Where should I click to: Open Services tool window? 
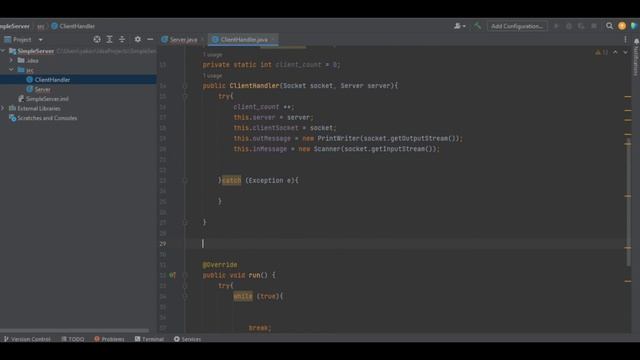coord(187,339)
